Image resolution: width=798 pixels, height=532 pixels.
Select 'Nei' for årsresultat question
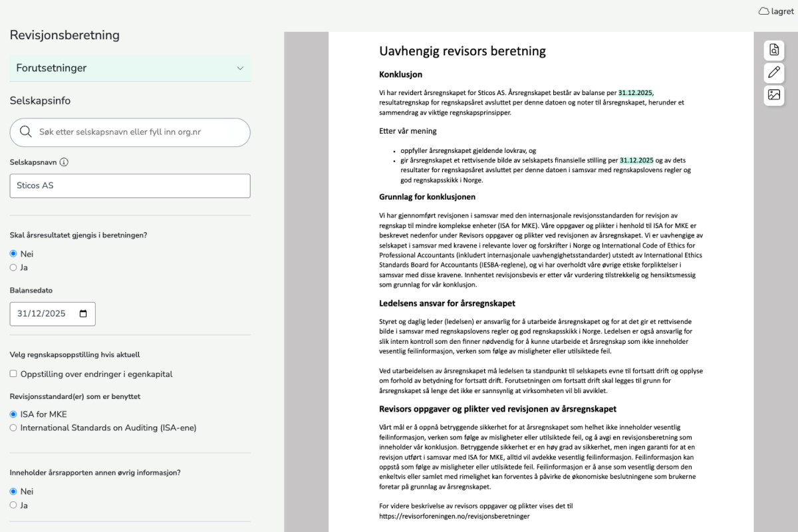pos(12,253)
